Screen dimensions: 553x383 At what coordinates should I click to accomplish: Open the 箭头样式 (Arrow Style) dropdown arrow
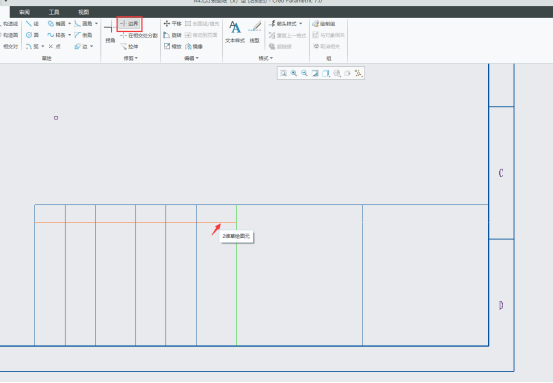300,24
